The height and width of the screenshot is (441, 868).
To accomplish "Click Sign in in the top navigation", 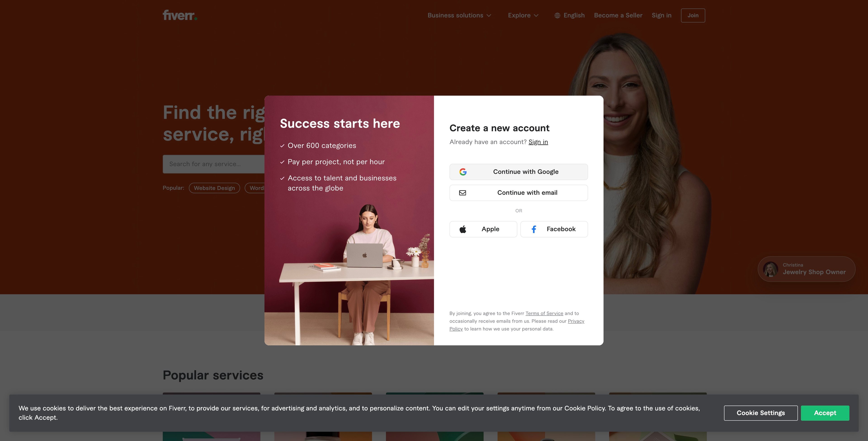I will tap(661, 16).
